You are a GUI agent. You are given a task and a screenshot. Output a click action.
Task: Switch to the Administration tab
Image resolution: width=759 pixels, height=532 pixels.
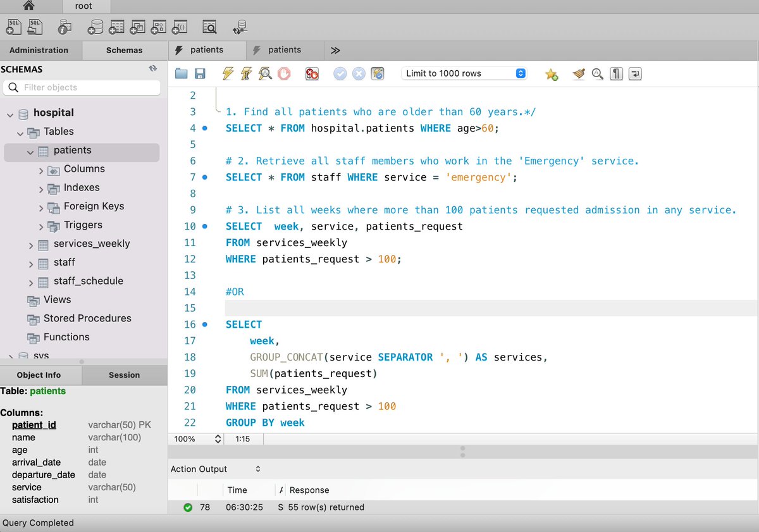coord(39,50)
